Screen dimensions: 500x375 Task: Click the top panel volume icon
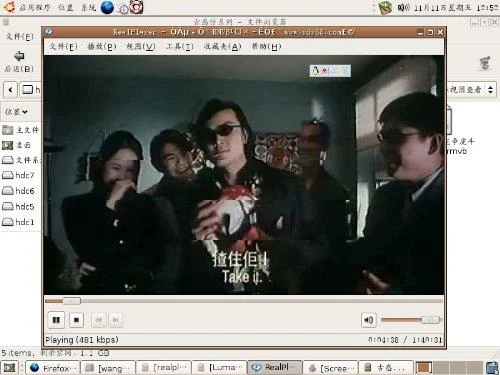tap(403, 7)
